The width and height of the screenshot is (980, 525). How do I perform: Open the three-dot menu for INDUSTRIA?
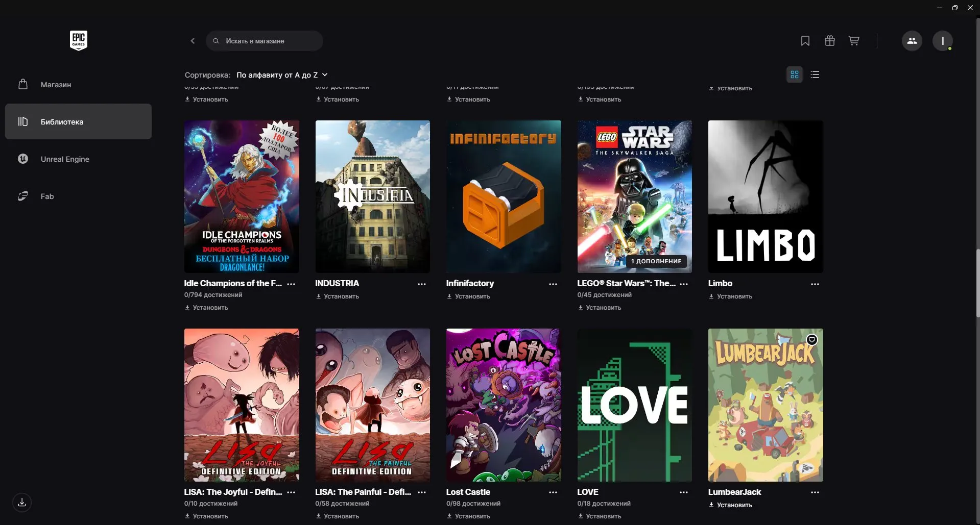click(x=422, y=284)
